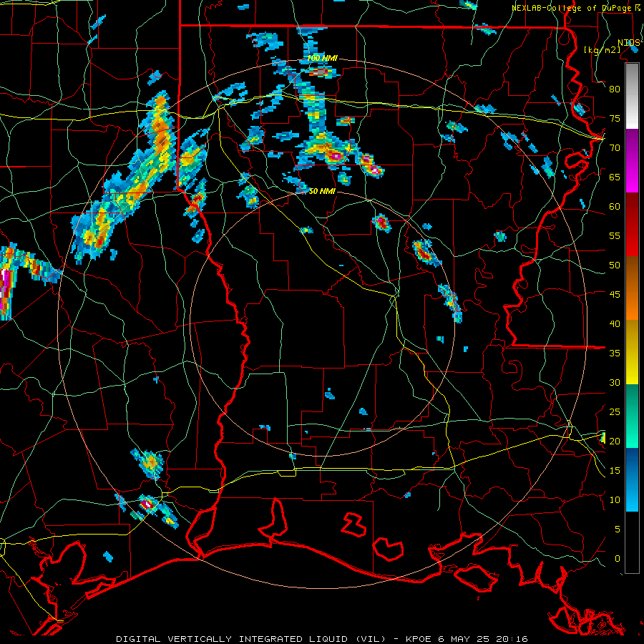Click the 50 value on the VIL scale
This screenshot has width=644, height=644.
click(x=615, y=265)
